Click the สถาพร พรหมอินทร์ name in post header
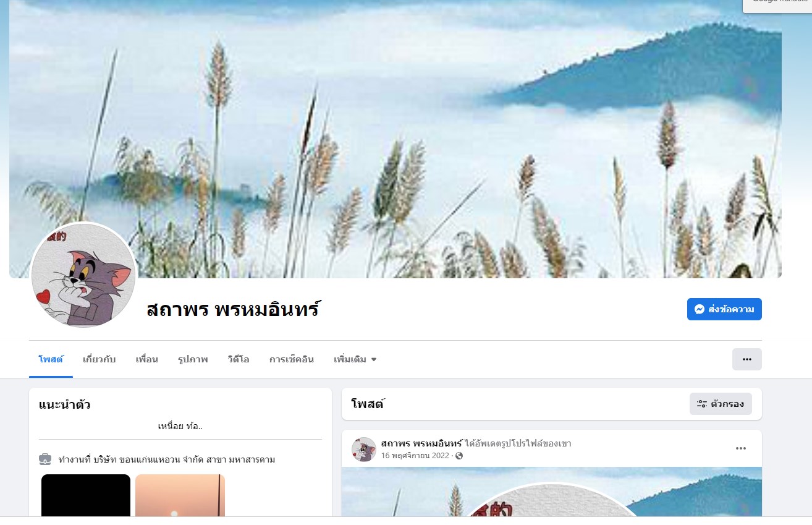This screenshot has width=812, height=525. pyautogui.click(x=422, y=443)
